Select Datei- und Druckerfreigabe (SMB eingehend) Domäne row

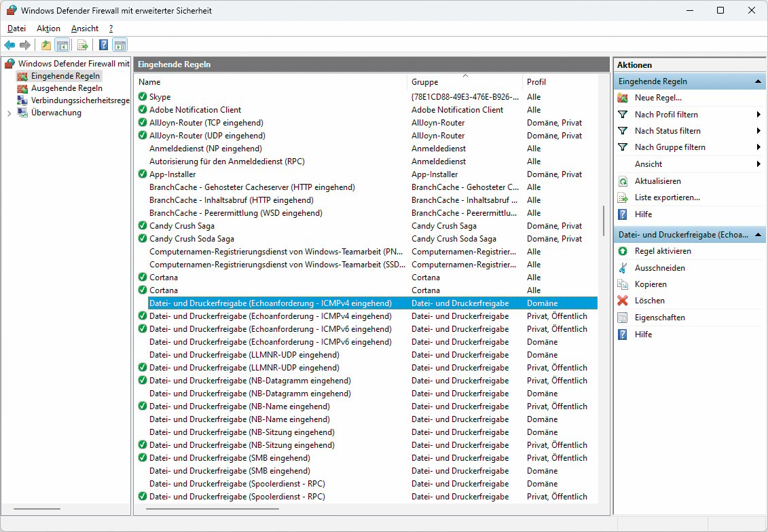(x=367, y=471)
